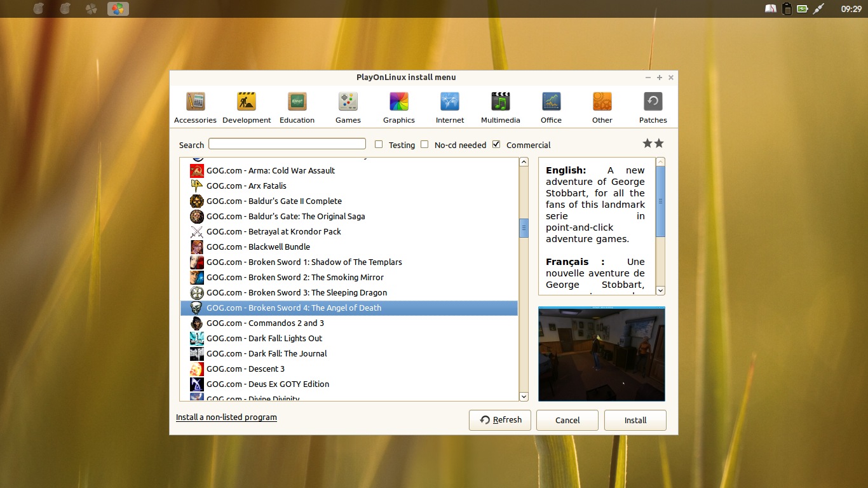Click Baldur's Gate Original Saga icon

(197, 216)
